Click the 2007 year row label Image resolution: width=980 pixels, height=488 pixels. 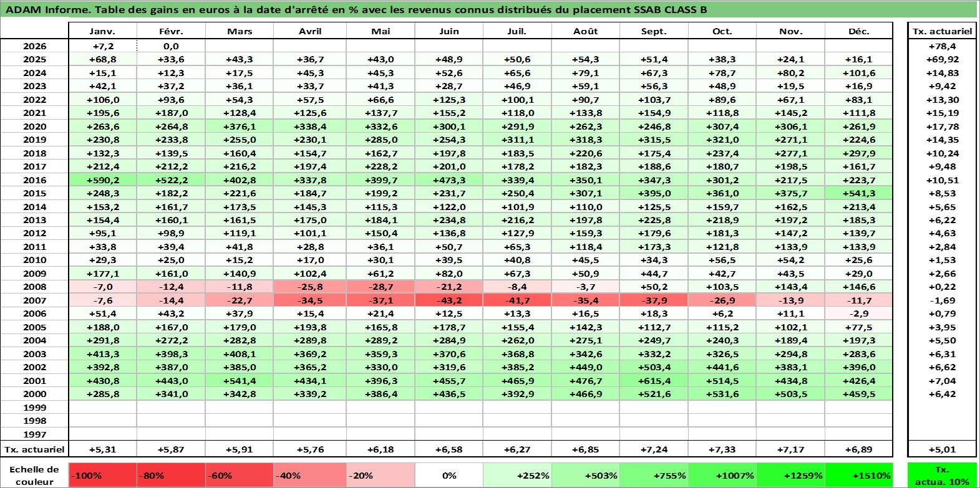(35, 300)
